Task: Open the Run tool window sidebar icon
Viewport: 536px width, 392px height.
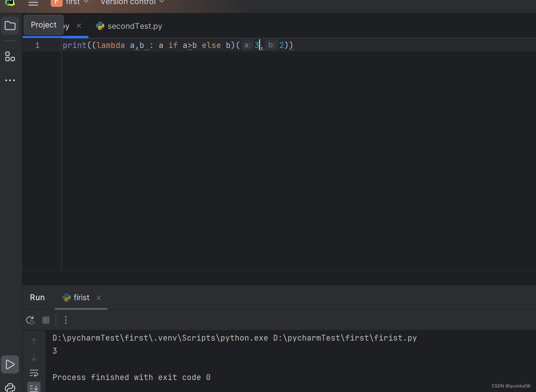Action: tap(10, 364)
